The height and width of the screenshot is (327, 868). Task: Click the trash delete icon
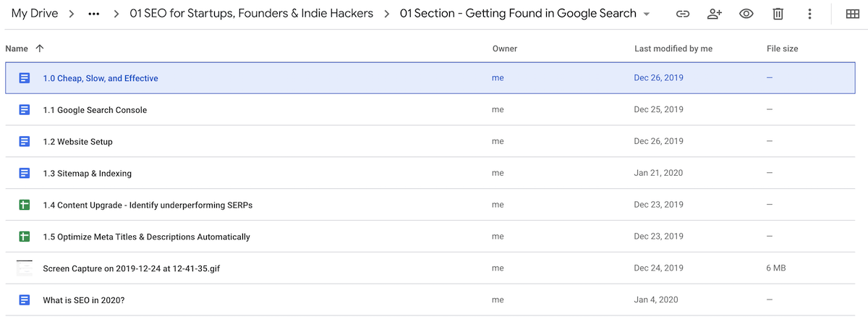[x=778, y=14]
